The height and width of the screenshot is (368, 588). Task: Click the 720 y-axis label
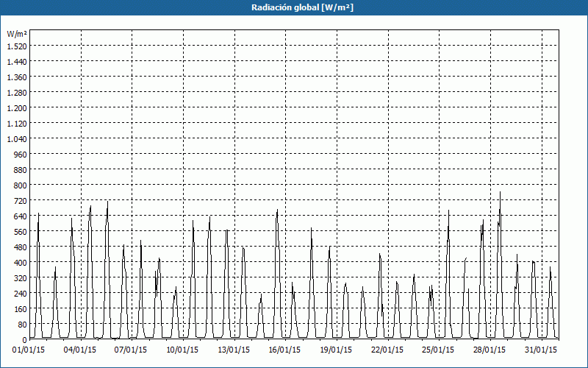pos(21,201)
